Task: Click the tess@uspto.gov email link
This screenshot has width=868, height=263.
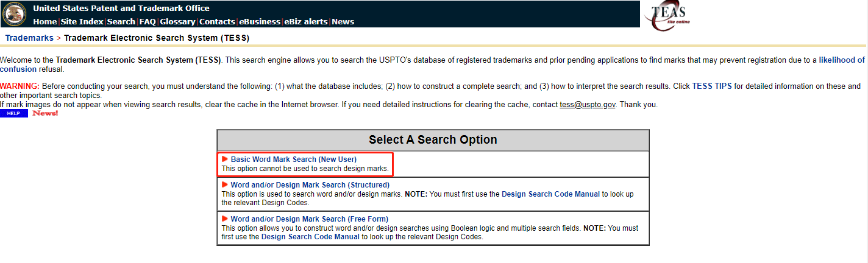Action: (x=588, y=105)
